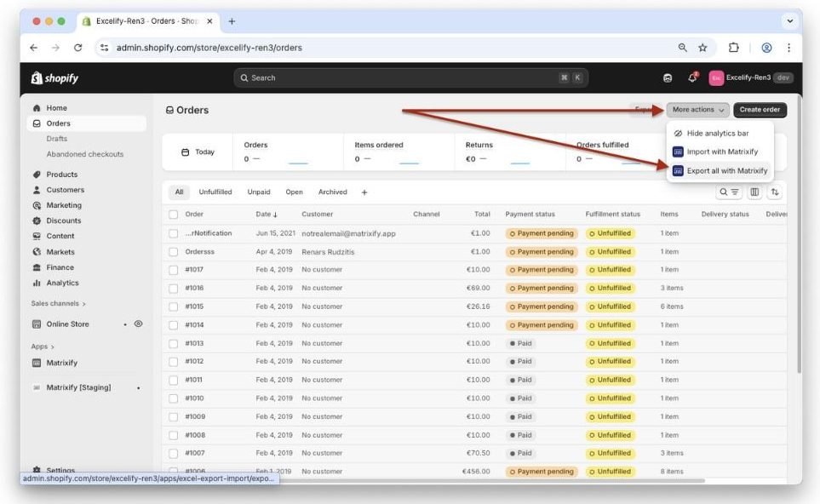Switch to Unpaid tab
The width and height of the screenshot is (820, 504).
tap(259, 192)
